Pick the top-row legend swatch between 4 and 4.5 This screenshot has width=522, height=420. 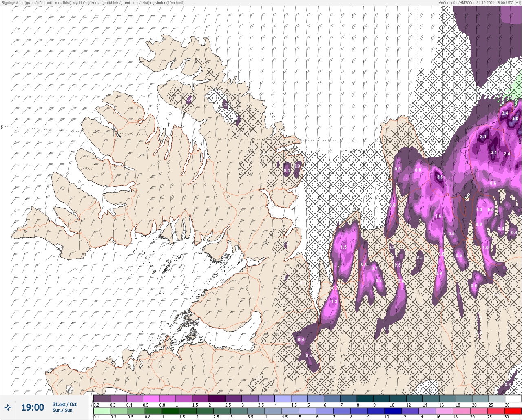[x=283, y=398]
